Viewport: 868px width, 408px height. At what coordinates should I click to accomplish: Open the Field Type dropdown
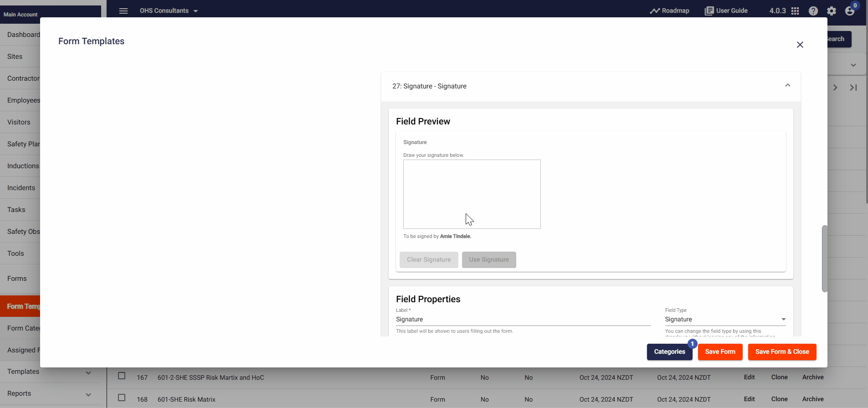coord(725,320)
